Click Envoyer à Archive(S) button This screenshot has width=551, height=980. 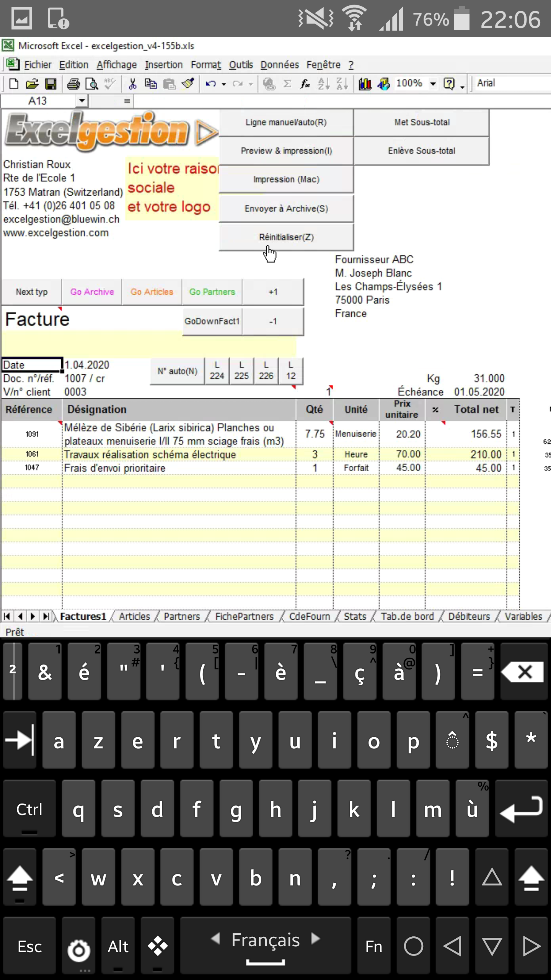pos(286,209)
